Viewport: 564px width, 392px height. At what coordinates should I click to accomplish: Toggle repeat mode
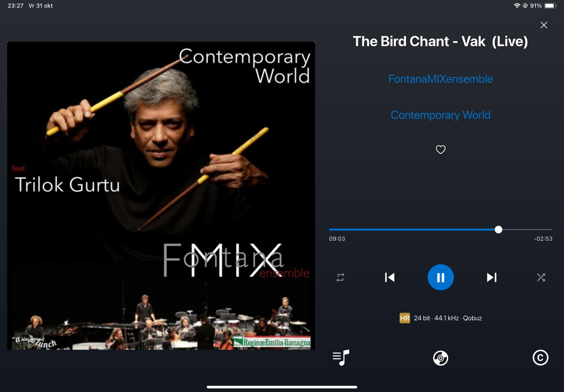(x=340, y=277)
